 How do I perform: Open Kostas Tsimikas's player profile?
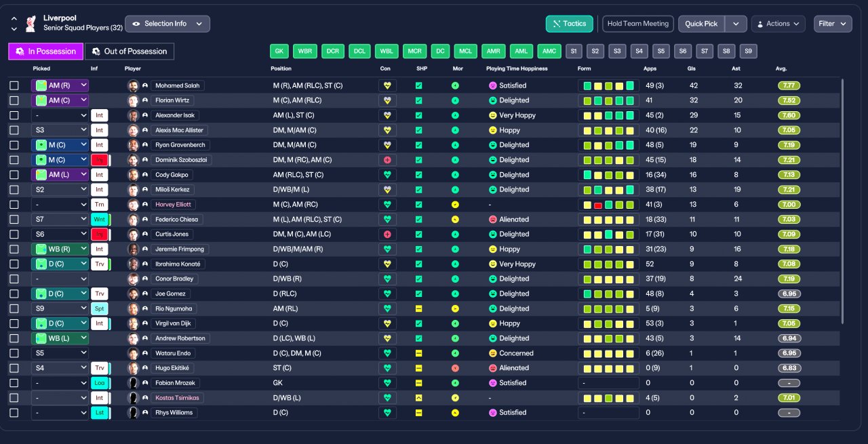[177, 398]
